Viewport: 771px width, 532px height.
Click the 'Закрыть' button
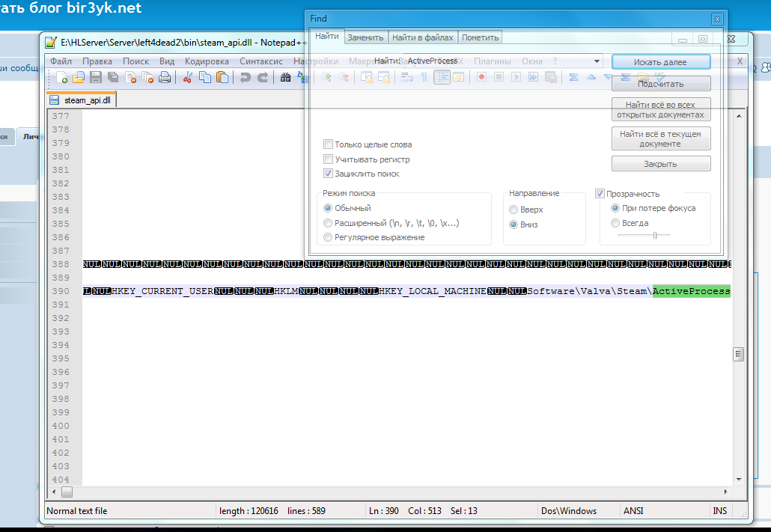pos(661,164)
